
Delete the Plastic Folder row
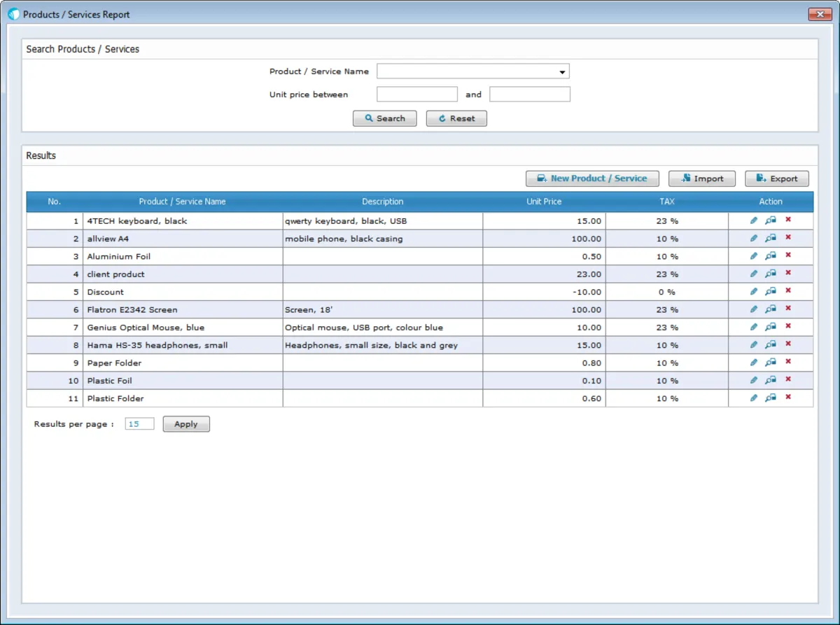[788, 398]
